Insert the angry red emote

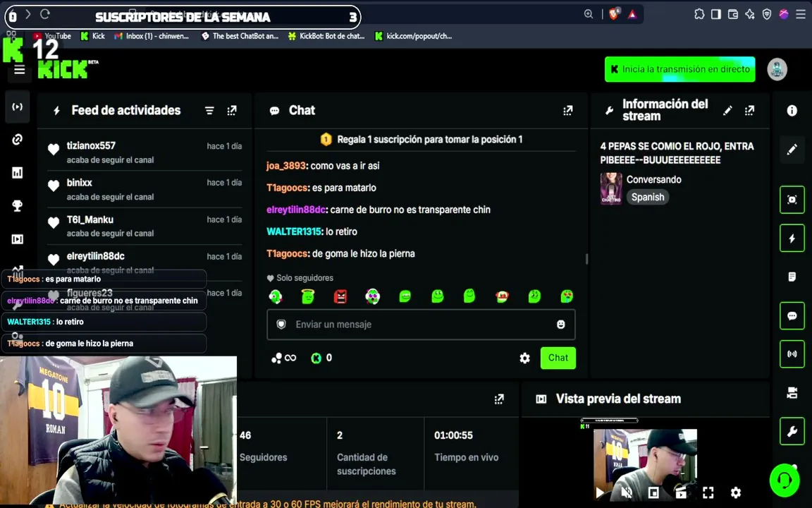point(340,296)
